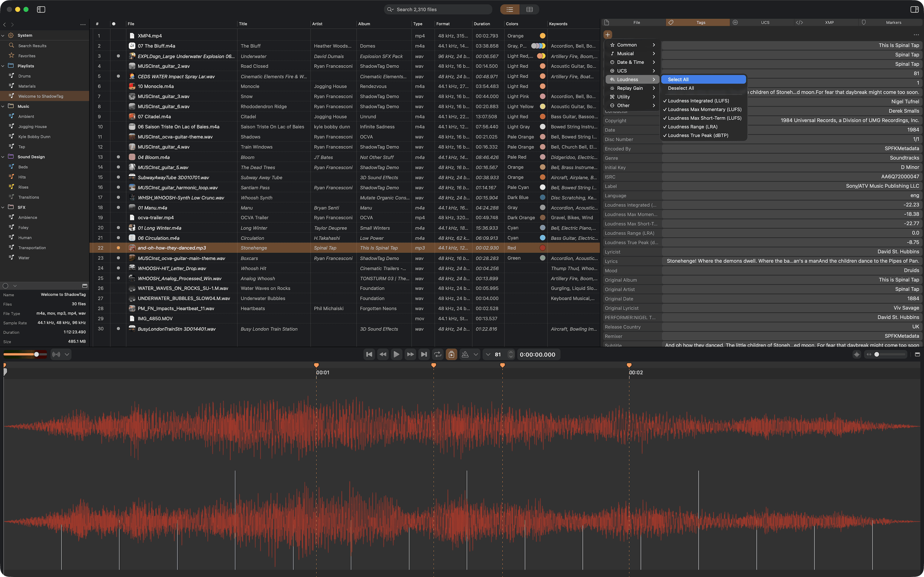Collapse the Music section
The height and width of the screenshot is (577, 924).
coord(3,106)
